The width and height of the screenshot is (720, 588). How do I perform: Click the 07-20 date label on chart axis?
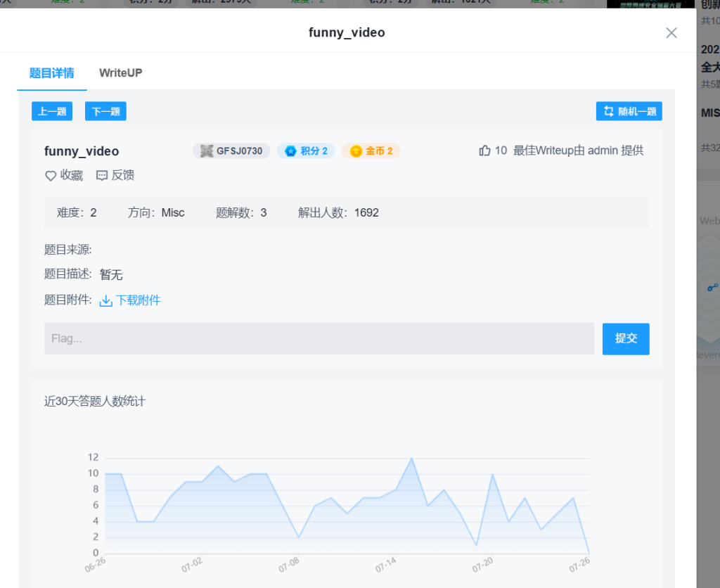pos(483,565)
